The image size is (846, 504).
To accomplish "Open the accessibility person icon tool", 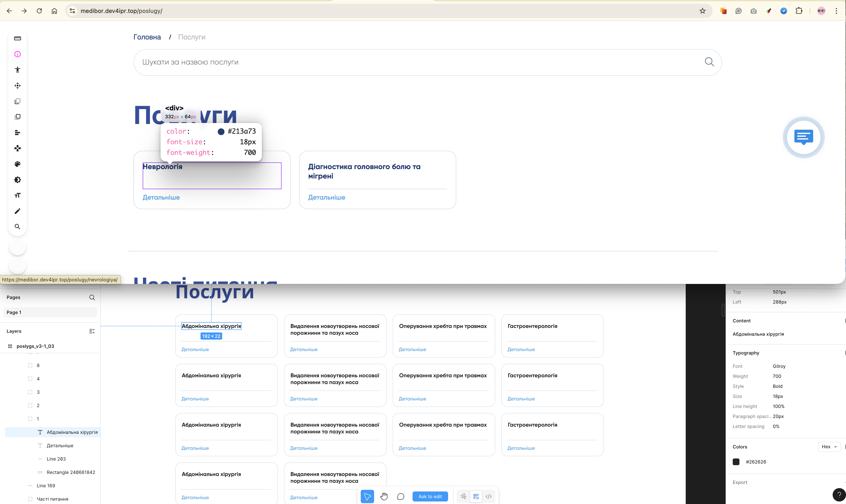I will pyautogui.click(x=17, y=70).
